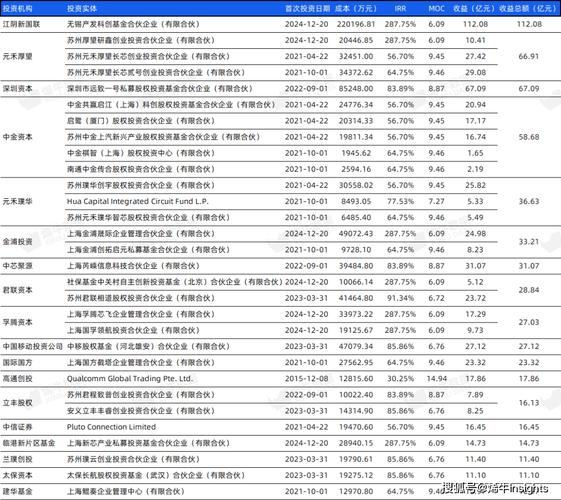Screen dimensions: 561x500
Task: Click the 收益总额（亿元）column header
Action: 528,8
